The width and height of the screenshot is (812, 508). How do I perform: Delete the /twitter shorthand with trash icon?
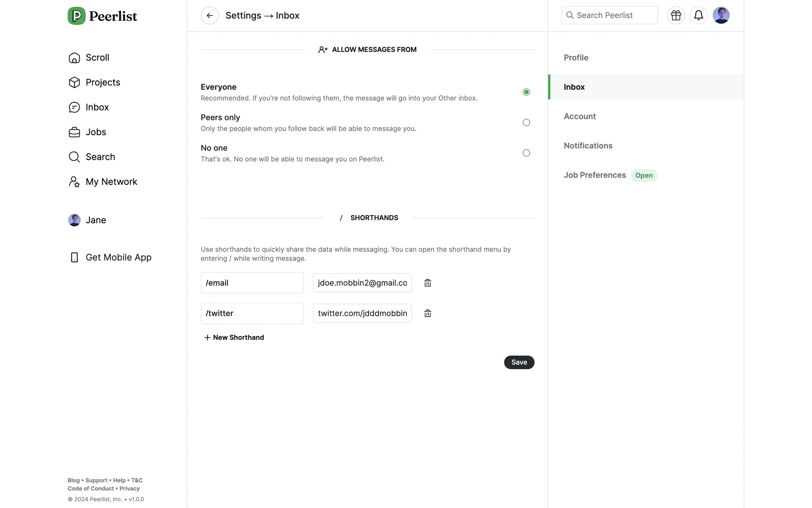[x=428, y=313]
